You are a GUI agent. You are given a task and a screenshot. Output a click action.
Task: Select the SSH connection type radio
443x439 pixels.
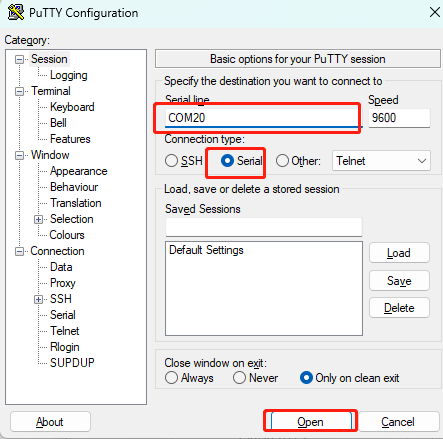171,161
